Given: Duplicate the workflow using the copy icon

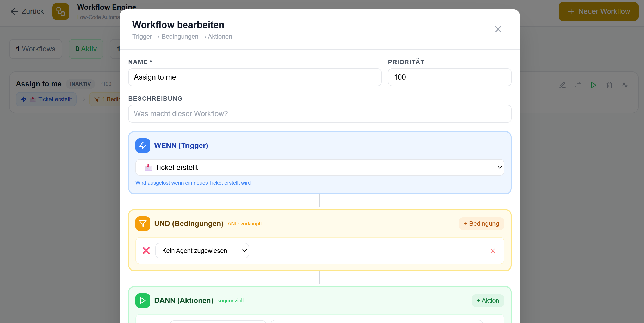Looking at the screenshot, I should coord(578,85).
